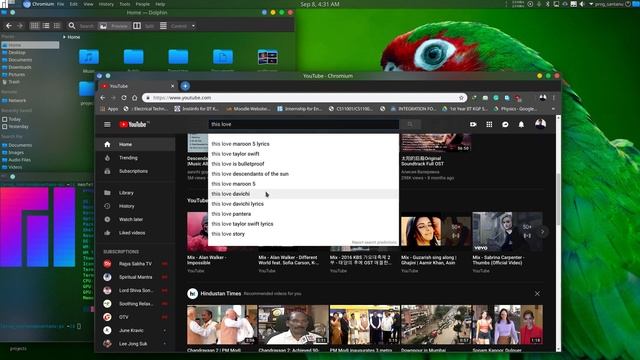Viewport: 640px width, 360px height.
Task: Open the File menu in top bar
Action: pyautogui.click(x=60, y=4)
